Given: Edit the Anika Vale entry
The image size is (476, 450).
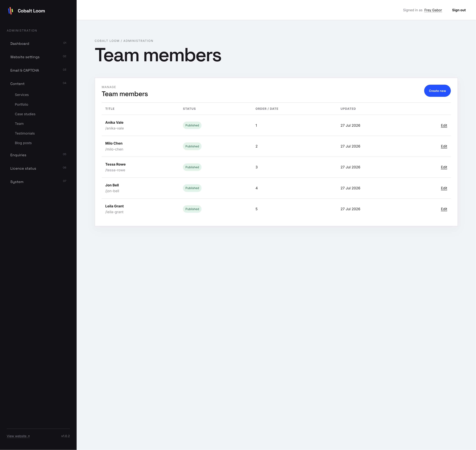Looking at the screenshot, I should click(x=444, y=125).
